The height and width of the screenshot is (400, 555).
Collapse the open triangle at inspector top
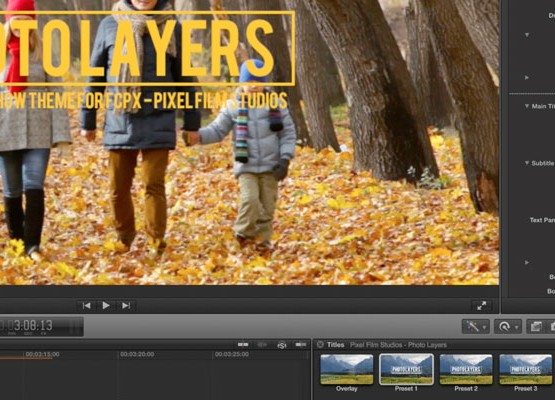tap(527, 35)
